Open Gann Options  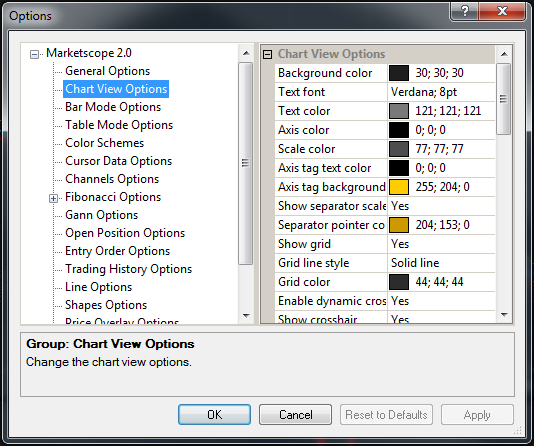click(101, 215)
